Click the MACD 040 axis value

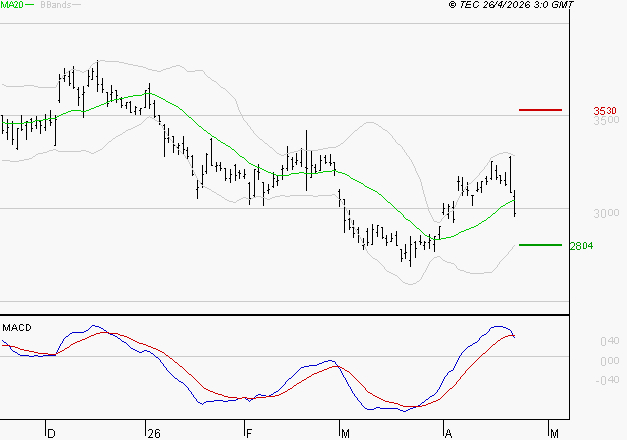pos(610,341)
